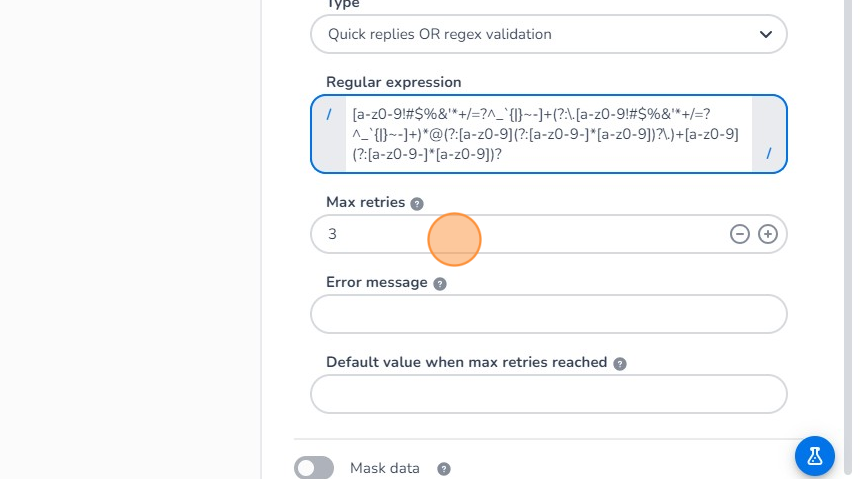Click the Mask data label text

[x=385, y=468]
